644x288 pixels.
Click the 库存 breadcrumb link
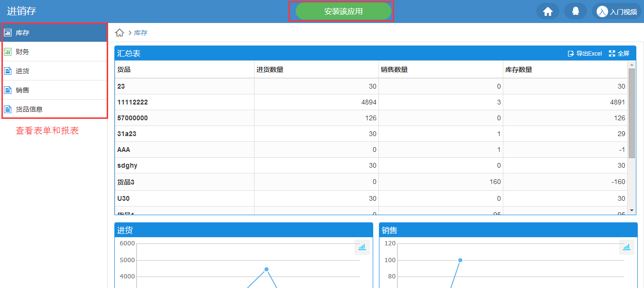[141, 33]
